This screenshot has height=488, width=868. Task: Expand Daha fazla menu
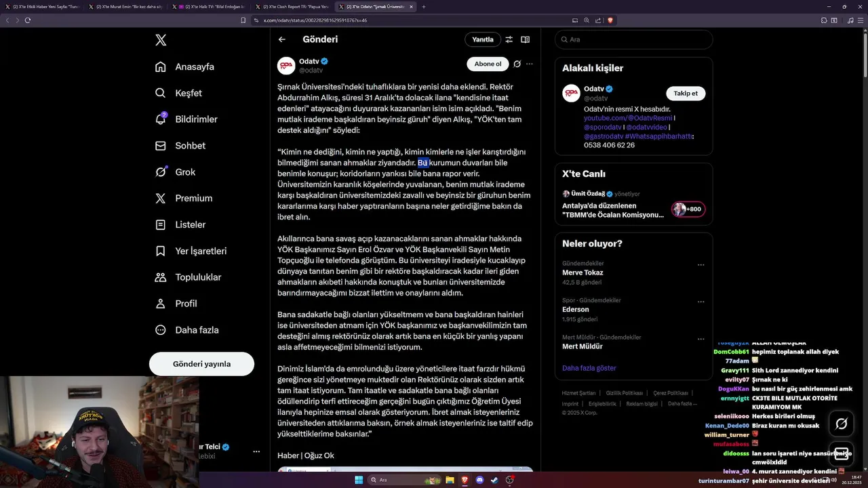coord(187,330)
